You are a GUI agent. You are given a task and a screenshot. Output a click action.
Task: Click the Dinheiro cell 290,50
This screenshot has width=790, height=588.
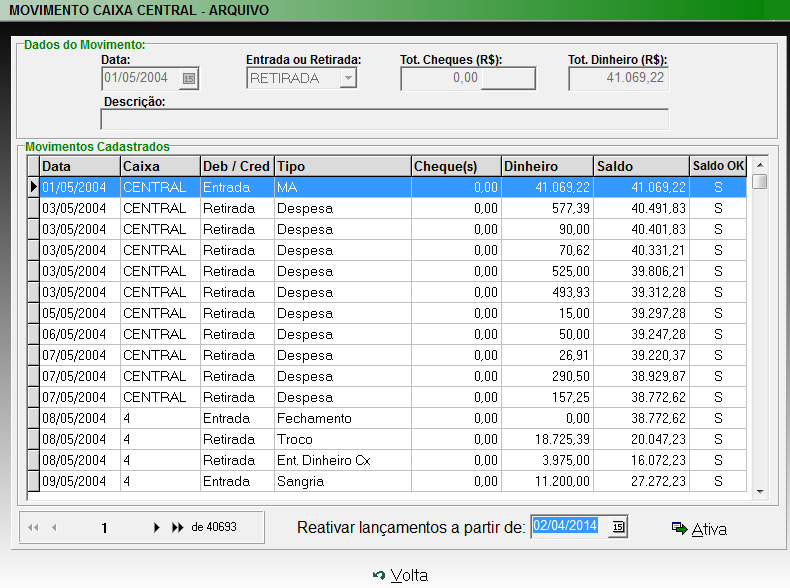[x=548, y=376]
